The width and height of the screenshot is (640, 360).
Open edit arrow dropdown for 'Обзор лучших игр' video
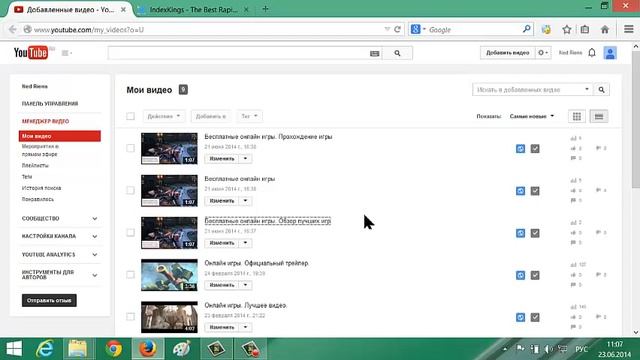pyautogui.click(x=245, y=243)
